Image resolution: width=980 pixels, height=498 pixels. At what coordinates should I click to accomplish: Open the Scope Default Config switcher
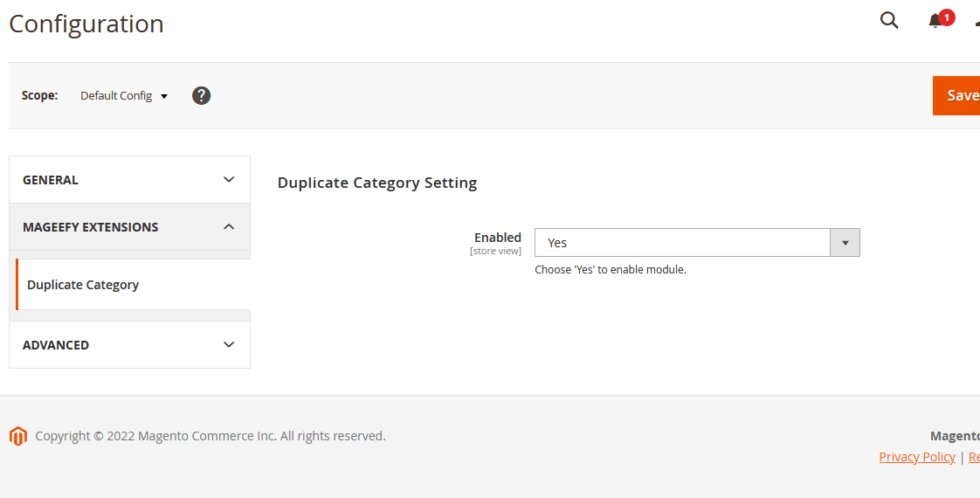click(x=123, y=96)
